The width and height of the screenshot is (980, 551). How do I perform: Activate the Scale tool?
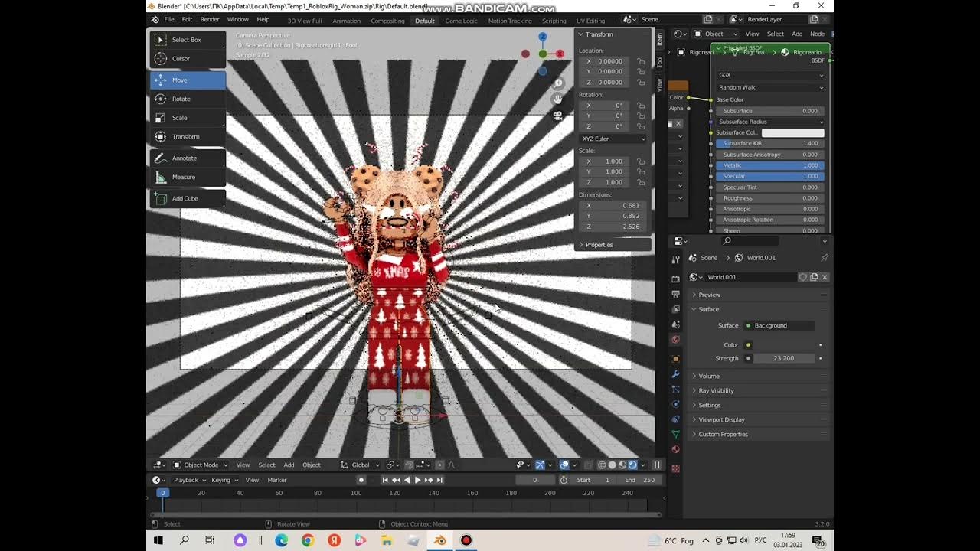[188, 118]
